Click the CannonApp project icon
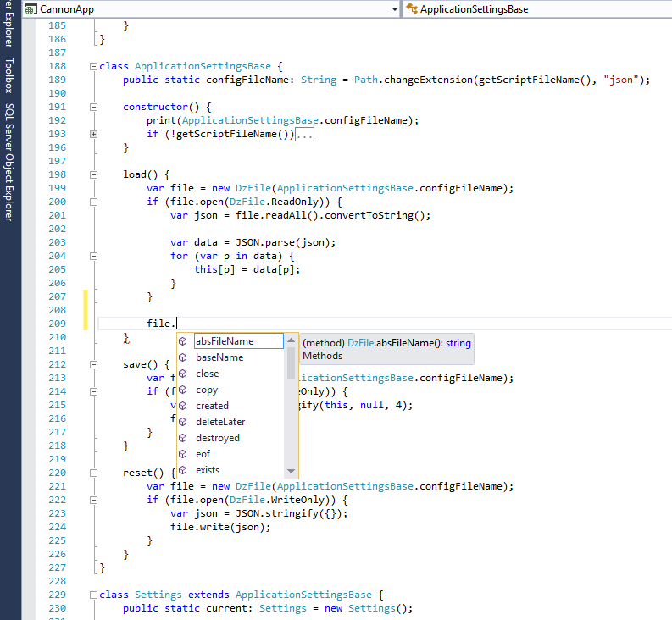The width and height of the screenshot is (672, 620). [x=31, y=9]
